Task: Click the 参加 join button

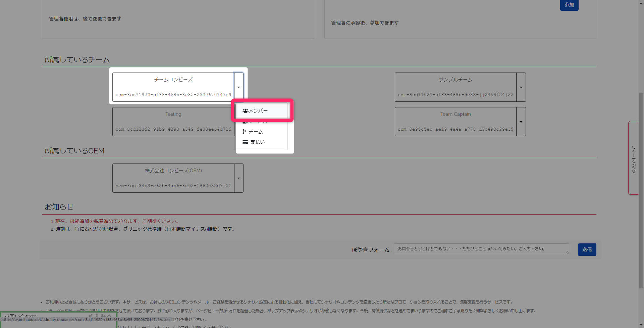Action: click(x=569, y=5)
